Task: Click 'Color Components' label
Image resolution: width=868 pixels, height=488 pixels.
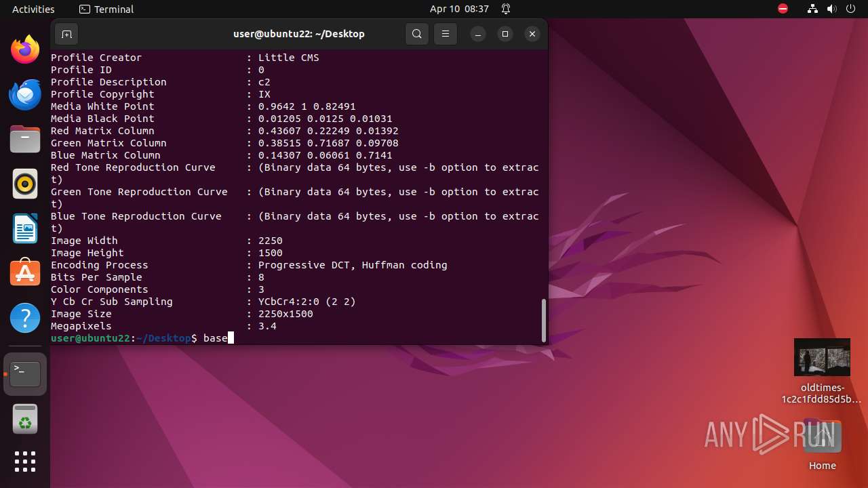Action: (100, 289)
